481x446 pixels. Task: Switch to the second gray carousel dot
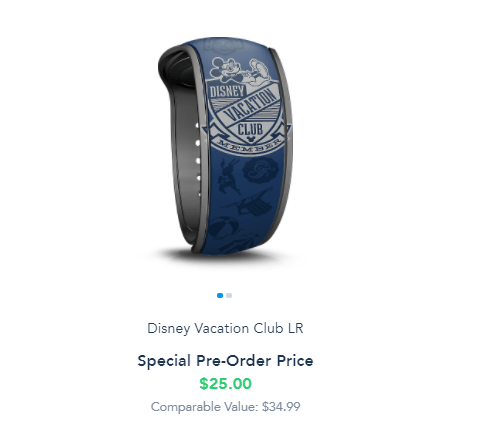[x=229, y=295]
